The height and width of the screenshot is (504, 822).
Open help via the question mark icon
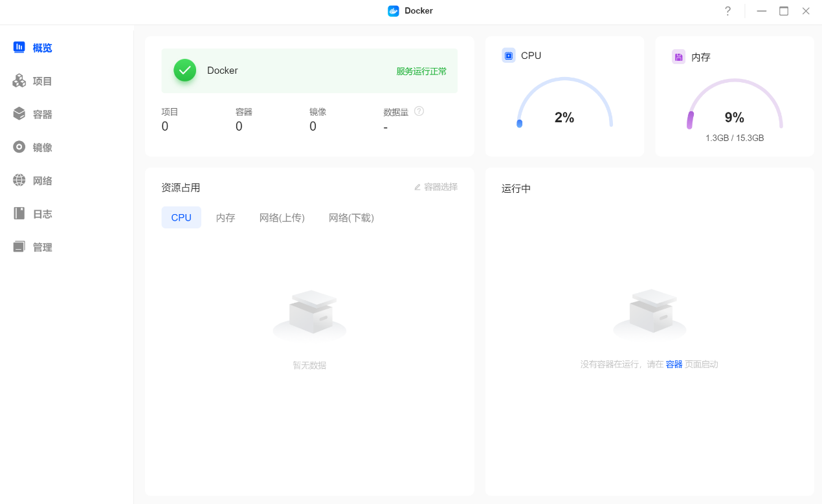728,11
